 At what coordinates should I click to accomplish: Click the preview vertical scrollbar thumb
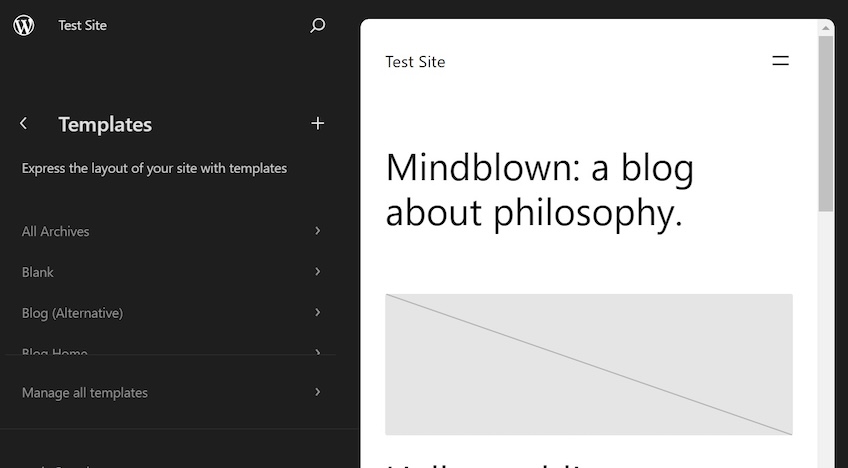point(825,123)
